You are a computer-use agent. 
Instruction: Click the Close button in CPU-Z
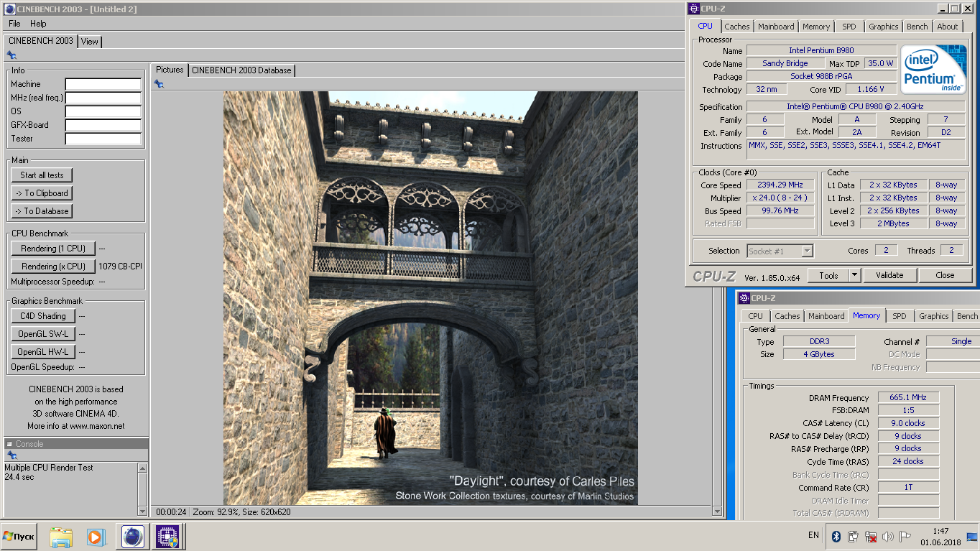tap(945, 275)
